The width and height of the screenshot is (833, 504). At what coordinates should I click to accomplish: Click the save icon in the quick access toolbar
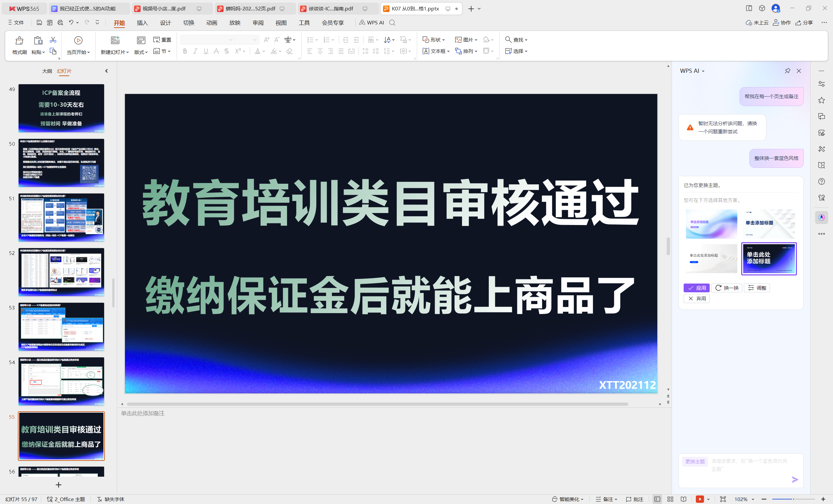click(x=39, y=23)
